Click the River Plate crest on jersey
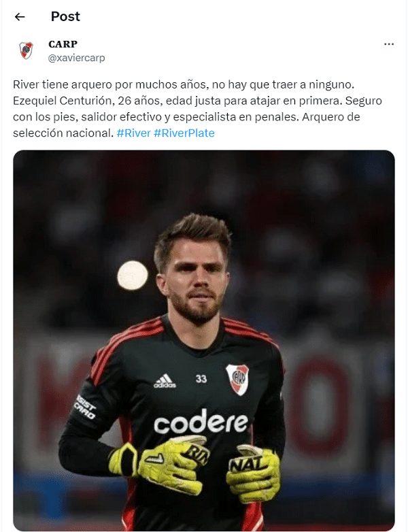Viewport: 408px width, 532px height. pos(237,380)
